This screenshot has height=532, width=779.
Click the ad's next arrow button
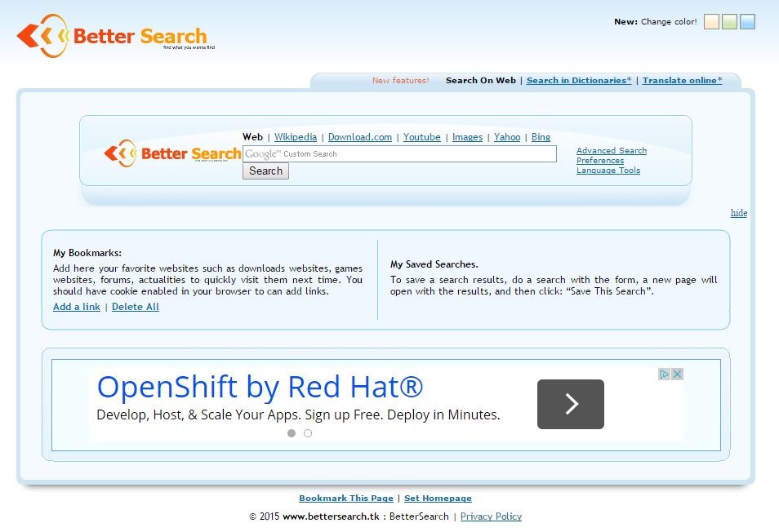pos(570,404)
